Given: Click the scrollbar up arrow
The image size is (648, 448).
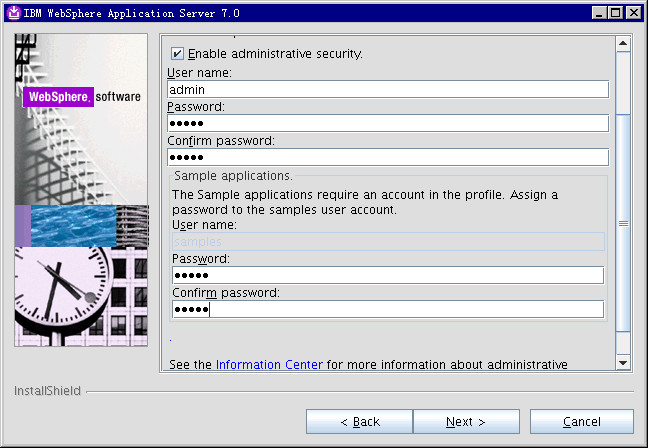Looking at the screenshot, I should (623, 45).
